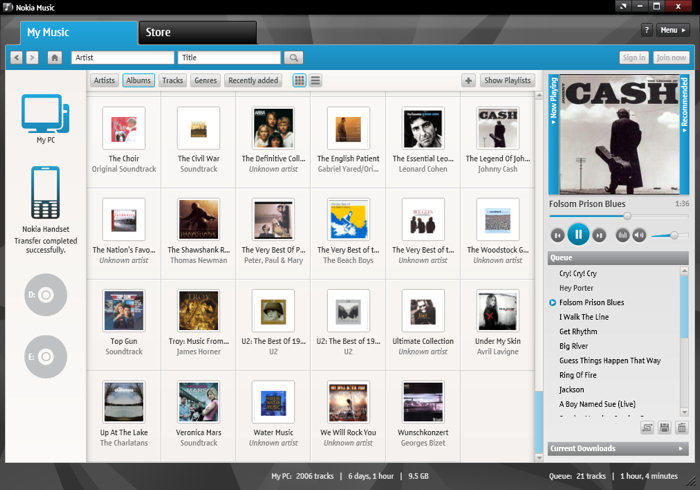
Task: Go back with the left arrow button
Action: pos(17,58)
